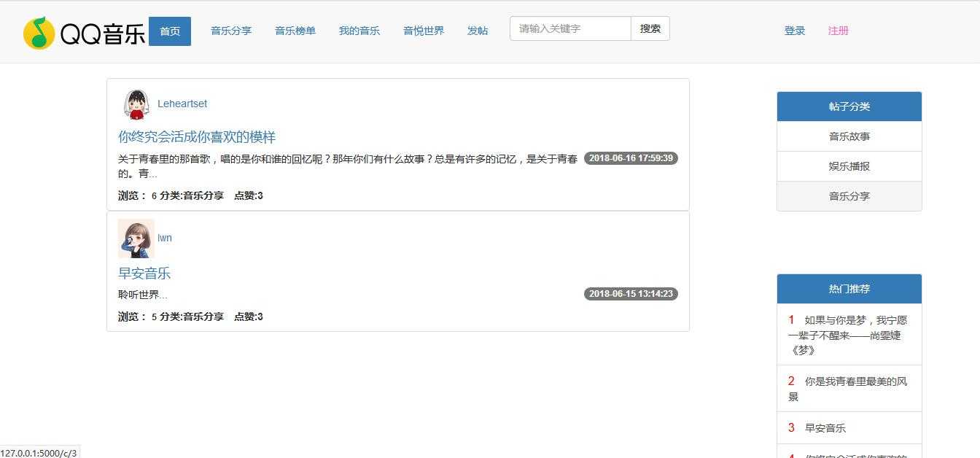Click the 聆听世界... post summary
980x458 pixels.
[143, 295]
